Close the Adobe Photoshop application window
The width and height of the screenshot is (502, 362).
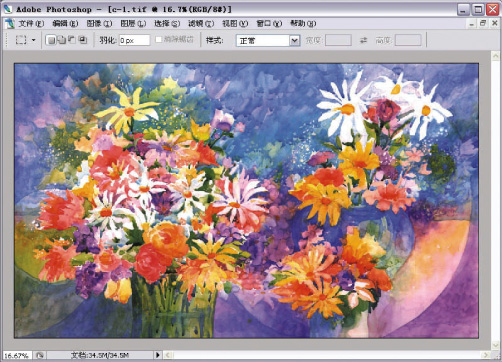click(x=493, y=9)
